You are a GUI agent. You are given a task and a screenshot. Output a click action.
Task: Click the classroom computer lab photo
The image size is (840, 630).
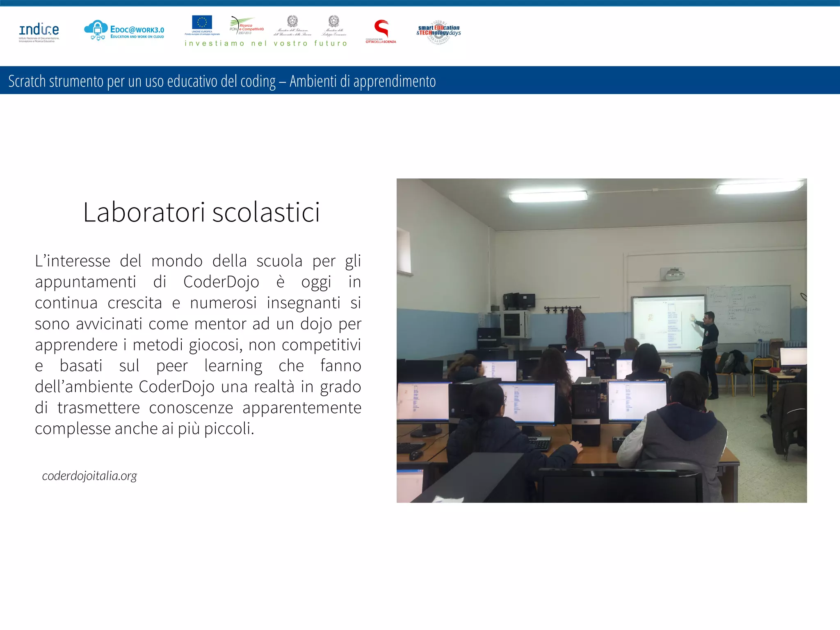click(x=602, y=340)
